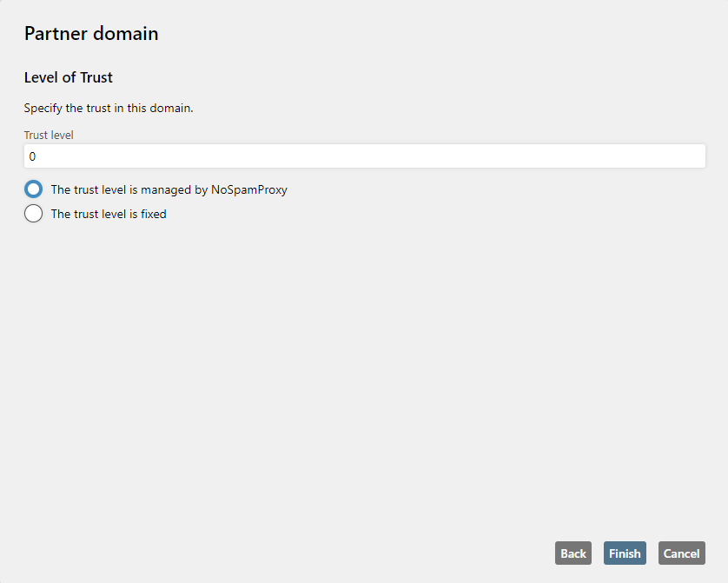Click the 'Level of Trust' heading

point(69,77)
